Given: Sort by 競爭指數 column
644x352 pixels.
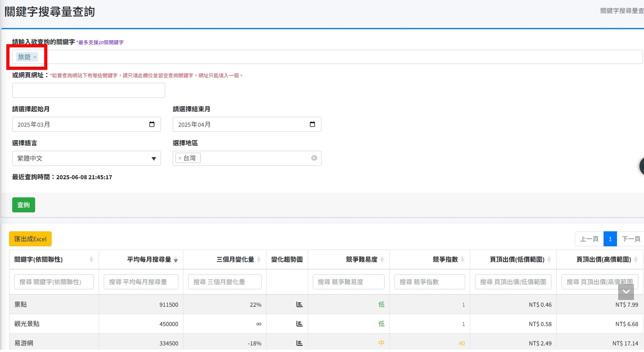Looking at the screenshot, I should [x=430, y=259].
